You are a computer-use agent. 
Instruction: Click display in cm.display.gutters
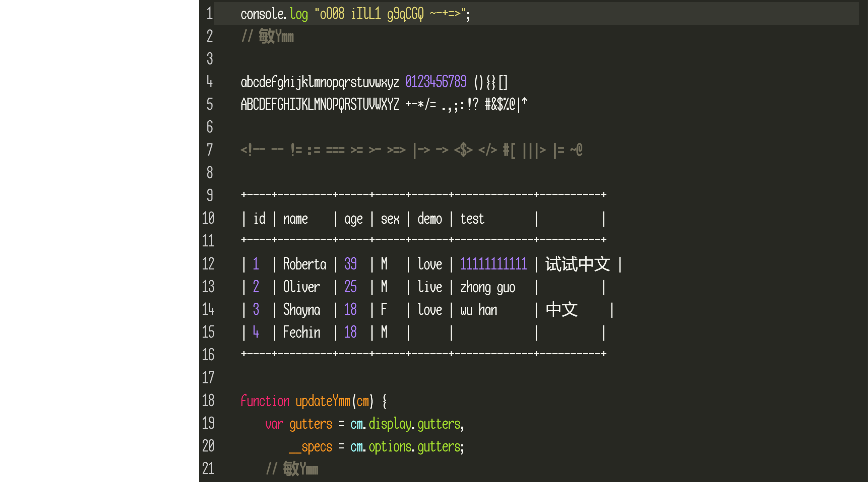[x=390, y=424]
